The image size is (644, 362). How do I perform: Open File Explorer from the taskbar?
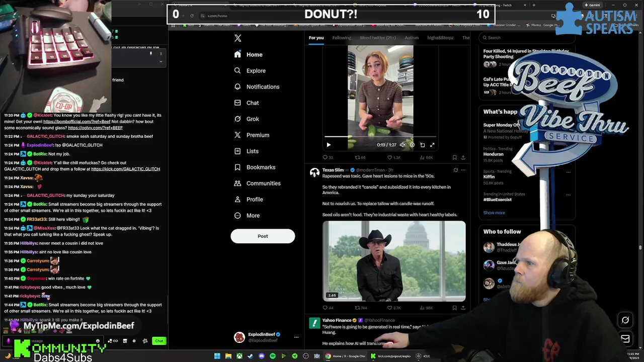point(228,356)
